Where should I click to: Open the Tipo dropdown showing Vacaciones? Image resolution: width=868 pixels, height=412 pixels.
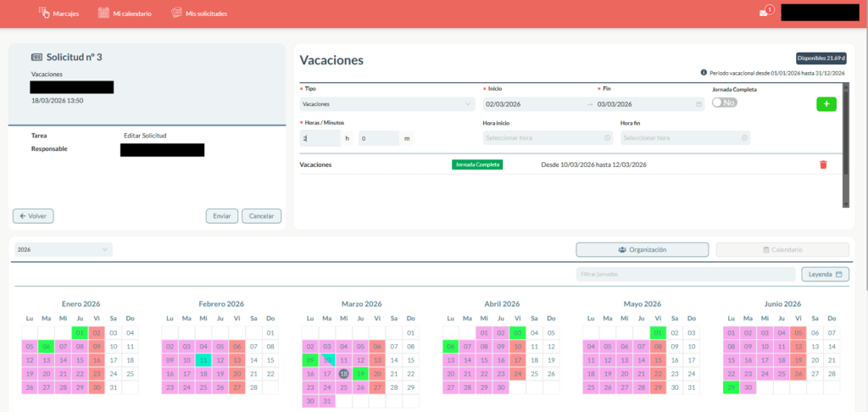(387, 104)
